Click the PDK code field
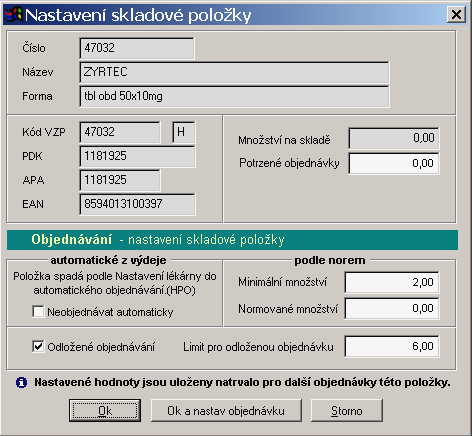Image resolution: width=472 pixels, height=436 pixels. [x=137, y=156]
